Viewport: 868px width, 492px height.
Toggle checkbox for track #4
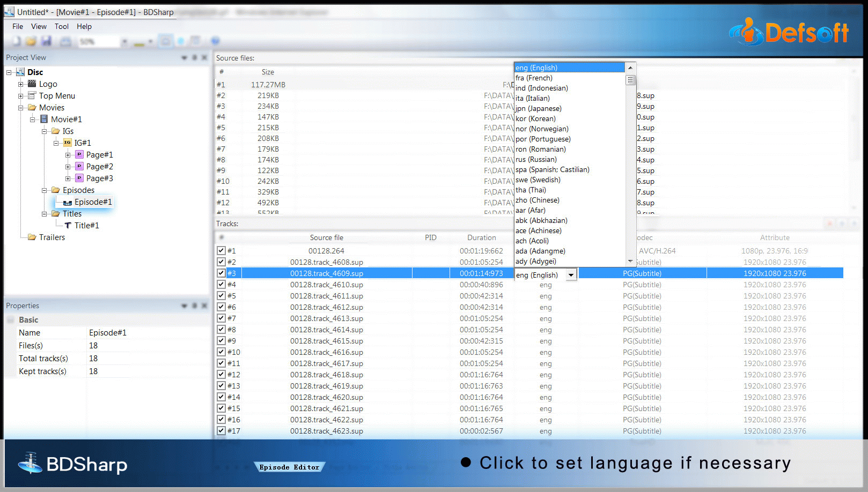point(221,284)
